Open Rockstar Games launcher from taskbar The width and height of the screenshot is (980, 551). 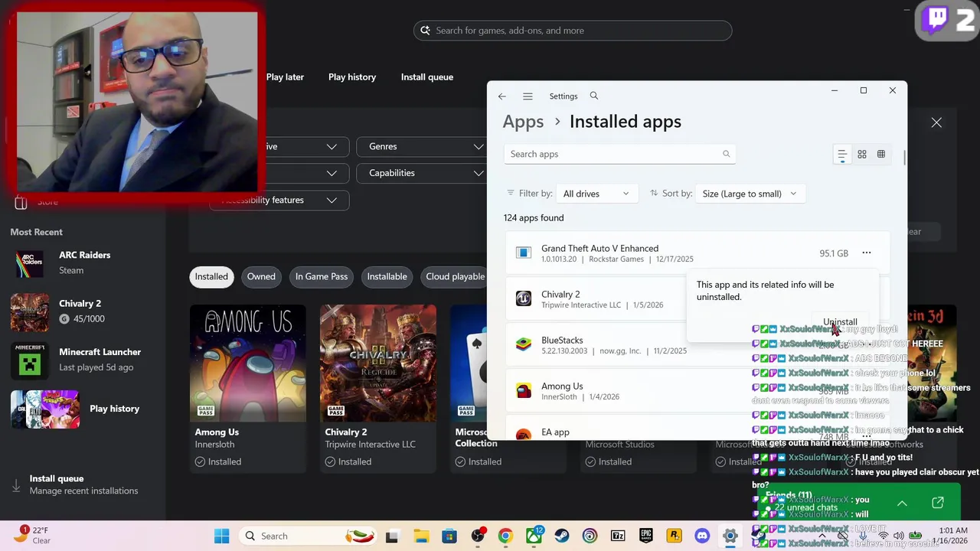674,536
